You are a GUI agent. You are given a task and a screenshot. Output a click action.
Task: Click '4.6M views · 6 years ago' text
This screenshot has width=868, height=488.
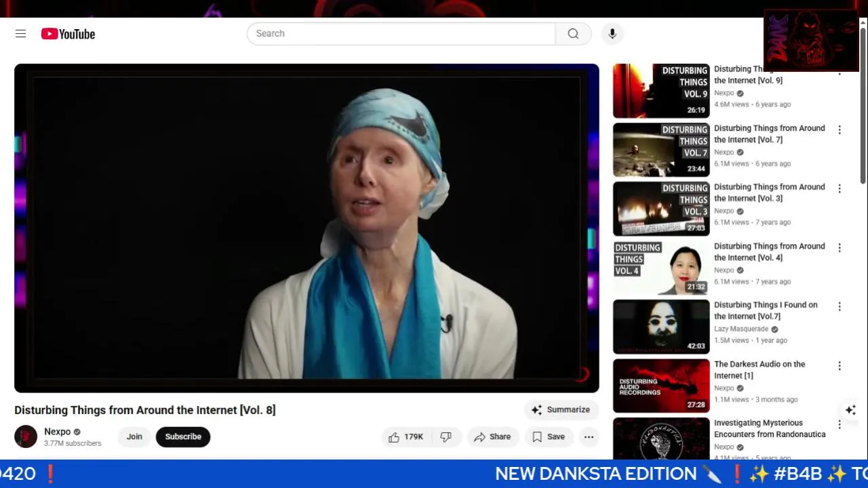(752, 104)
